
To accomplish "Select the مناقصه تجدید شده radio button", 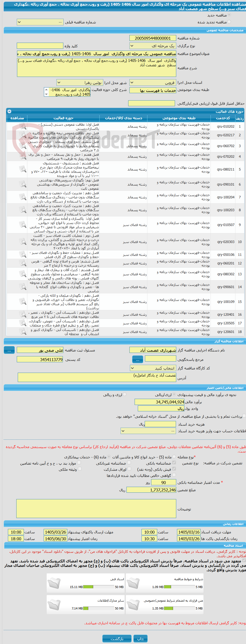I will (x=229, y=22).
